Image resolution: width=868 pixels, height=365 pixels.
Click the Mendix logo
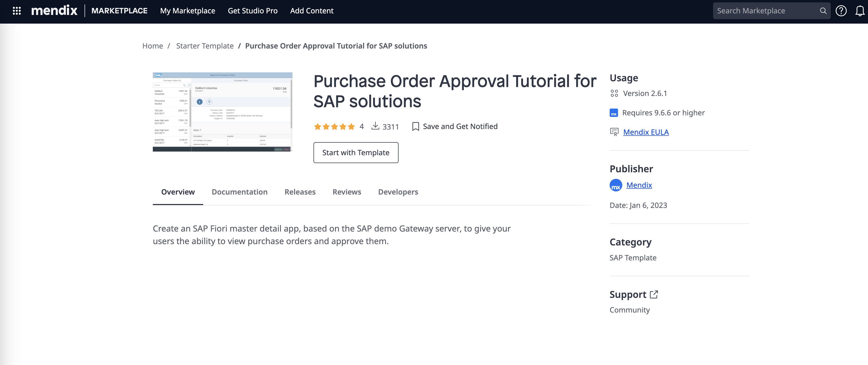click(54, 11)
